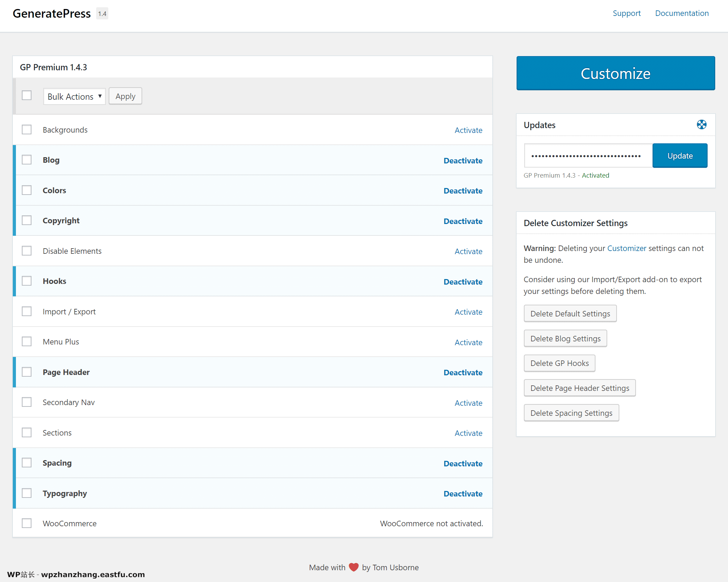Deactivate the Hooks module
The image size is (728, 582).
coord(463,282)
